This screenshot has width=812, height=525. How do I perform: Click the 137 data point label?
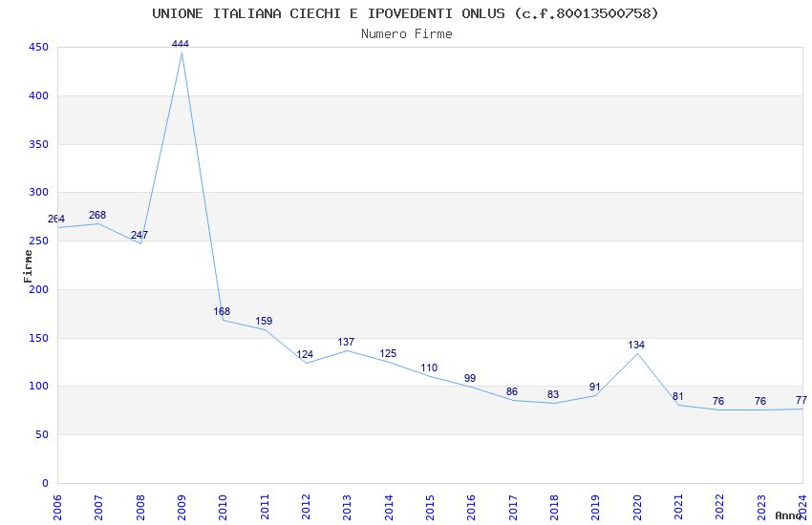pyautogui.click(x=346, y=342)
